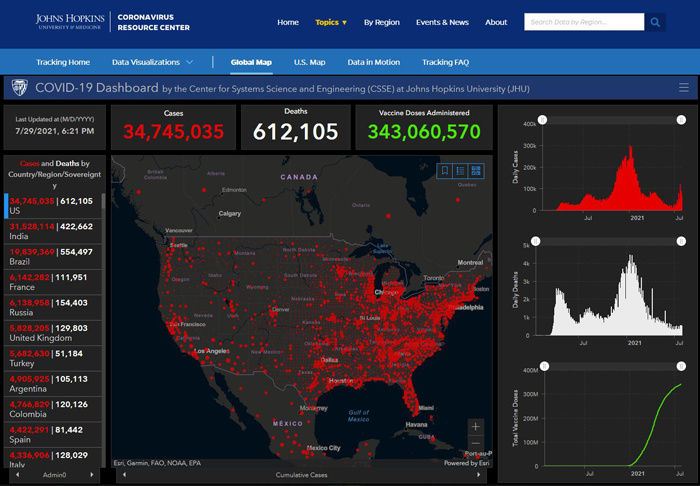Image resolution: width=700 pixels, height=486 pixels.
Task: Expand the Topics dropdown menu
Action: 331,22
